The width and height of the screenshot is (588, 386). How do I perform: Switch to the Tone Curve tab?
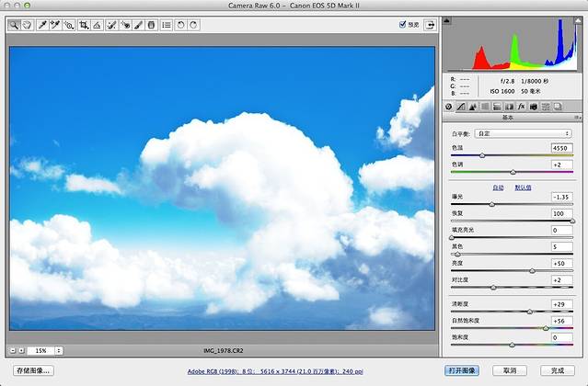click(459, 107)
